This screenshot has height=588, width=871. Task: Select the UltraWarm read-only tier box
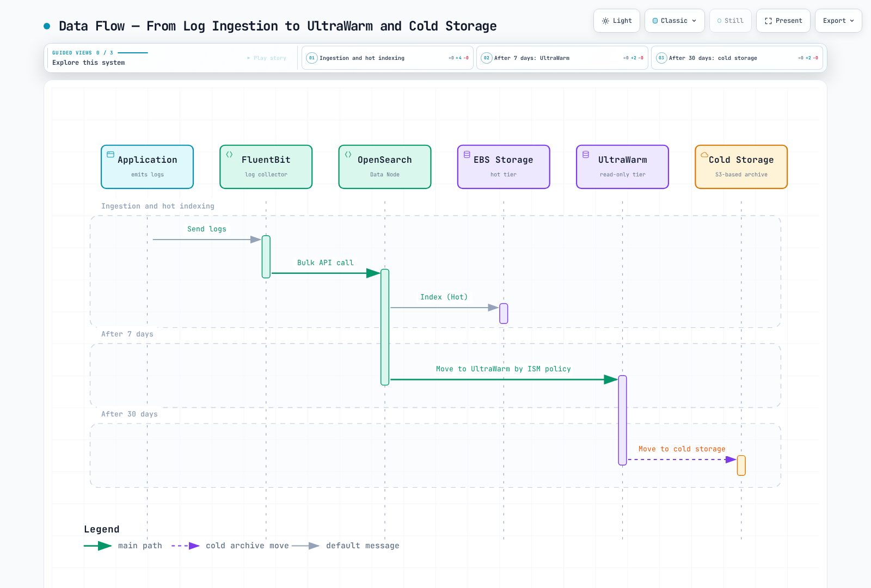click(622, 167)
